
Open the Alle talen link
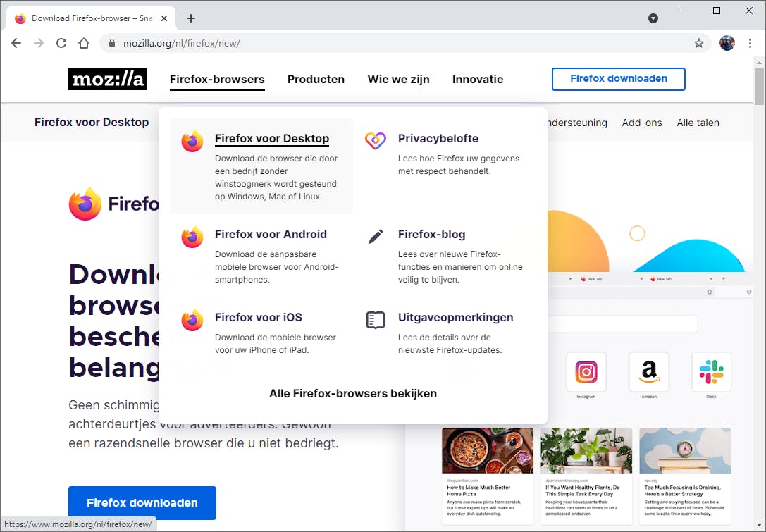[698, 123]
